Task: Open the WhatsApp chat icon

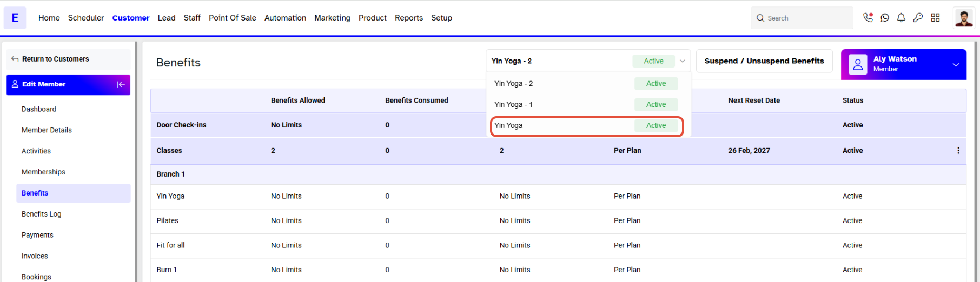Action: pos(885,18)
